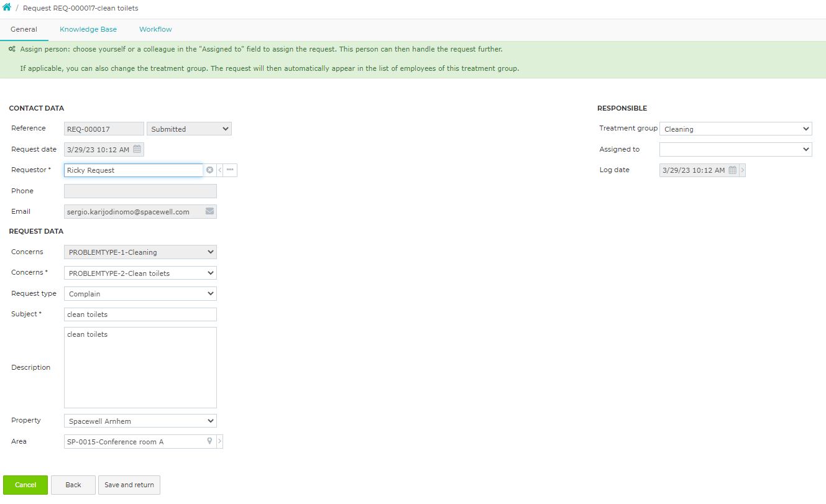Open the Requestor lookup ellipsis button
The height and width of the screenshot is (504, 826).
click(x=230, y=170)
